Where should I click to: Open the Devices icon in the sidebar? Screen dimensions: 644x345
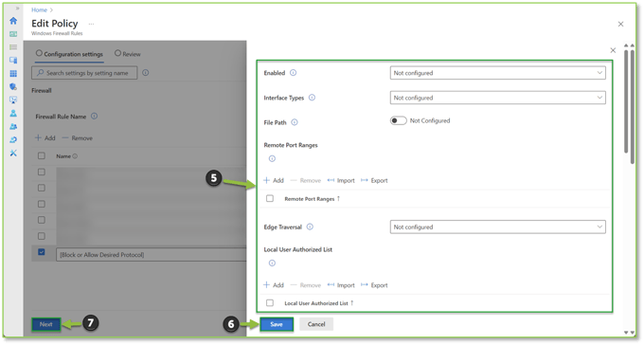(13, 61)
